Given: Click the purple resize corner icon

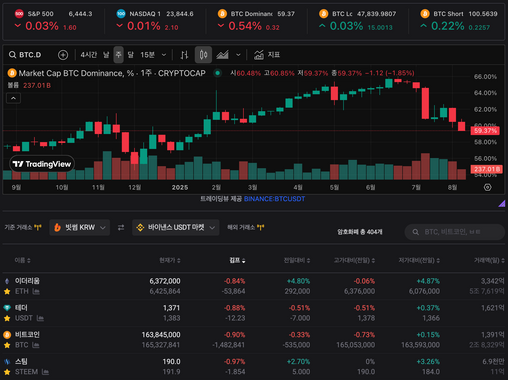Looking at the screenshot, I should 502,203.
